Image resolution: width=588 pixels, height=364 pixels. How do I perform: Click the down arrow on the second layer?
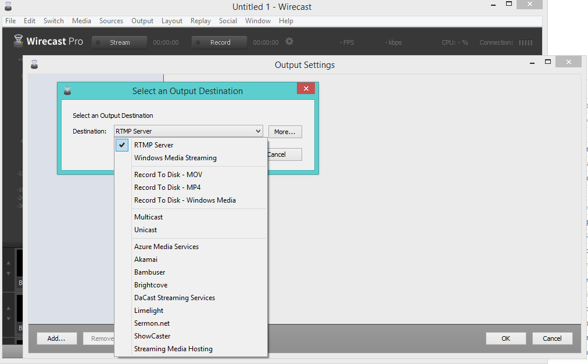(x=8, y=317)
